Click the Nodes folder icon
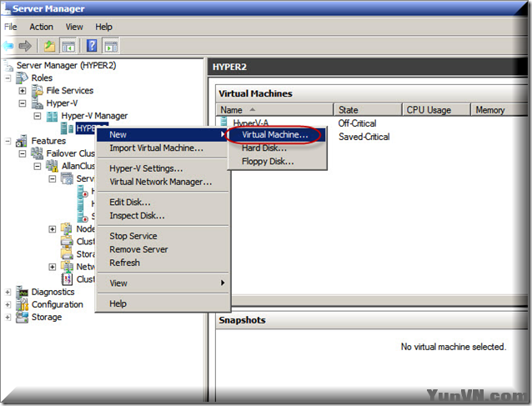 (x=67, y=228)
